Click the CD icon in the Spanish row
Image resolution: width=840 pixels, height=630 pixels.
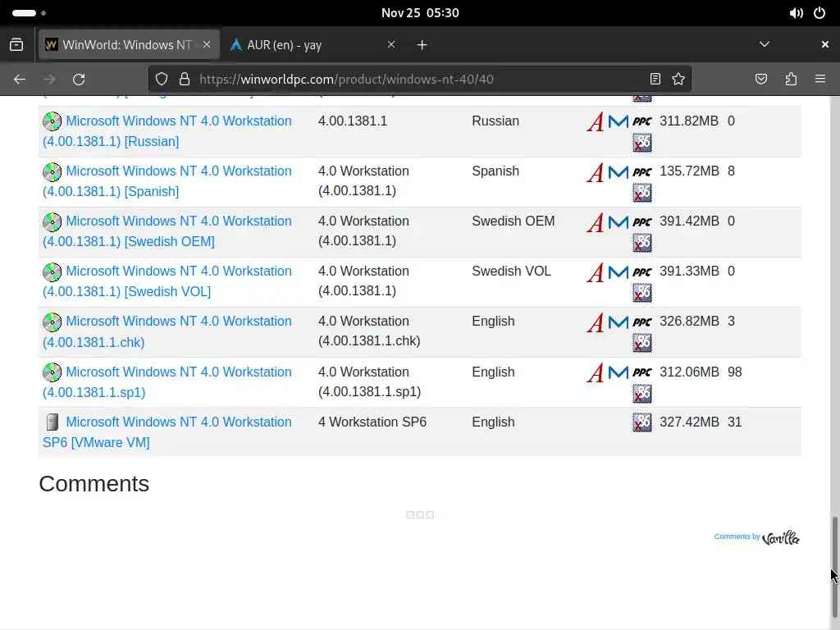coord(52,171)
